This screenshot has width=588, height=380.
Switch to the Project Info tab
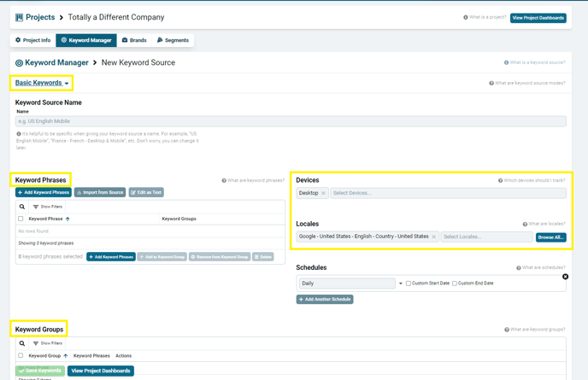[33, 40]
